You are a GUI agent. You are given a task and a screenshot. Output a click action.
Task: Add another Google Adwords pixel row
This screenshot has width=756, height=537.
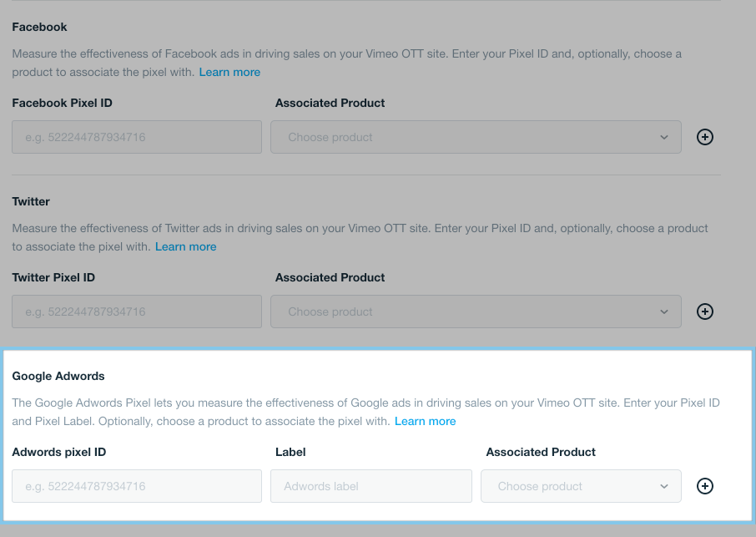(x=704, y=486)
